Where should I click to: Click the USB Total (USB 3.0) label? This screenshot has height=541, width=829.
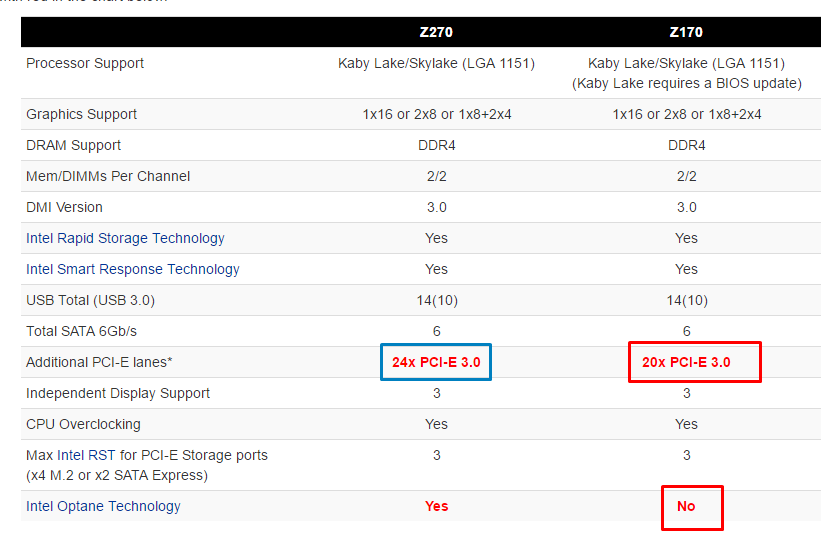[91, 300]
